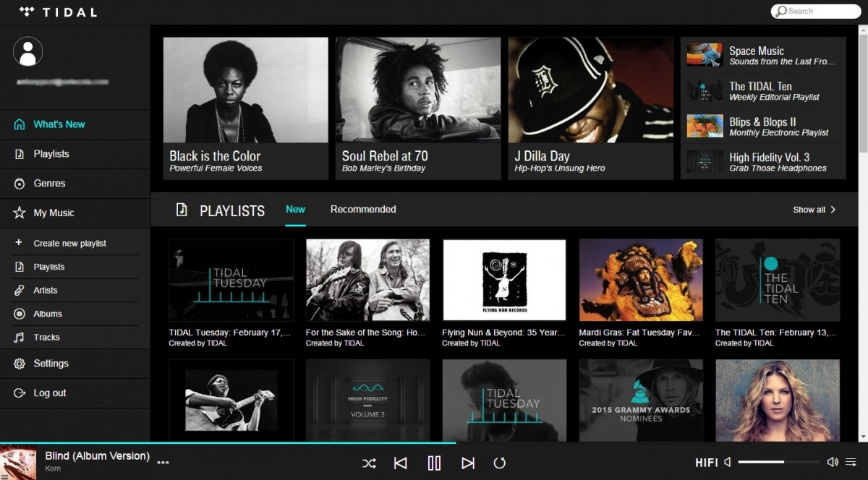Mute with the low-volume speaker icon
868x480 pixels.
point(728,462)
